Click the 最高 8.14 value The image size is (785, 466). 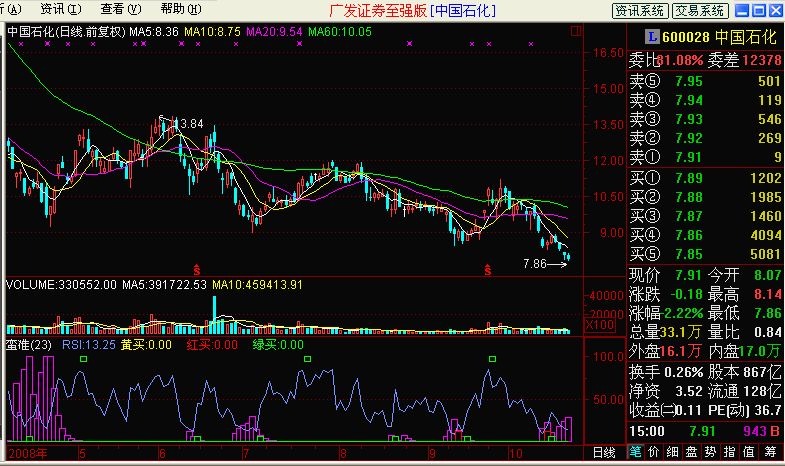pyautogui.click(x=767, y=294)
